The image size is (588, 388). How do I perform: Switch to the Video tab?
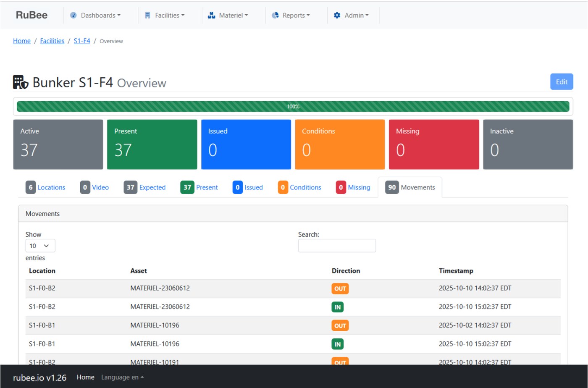[x=94, y=187]
